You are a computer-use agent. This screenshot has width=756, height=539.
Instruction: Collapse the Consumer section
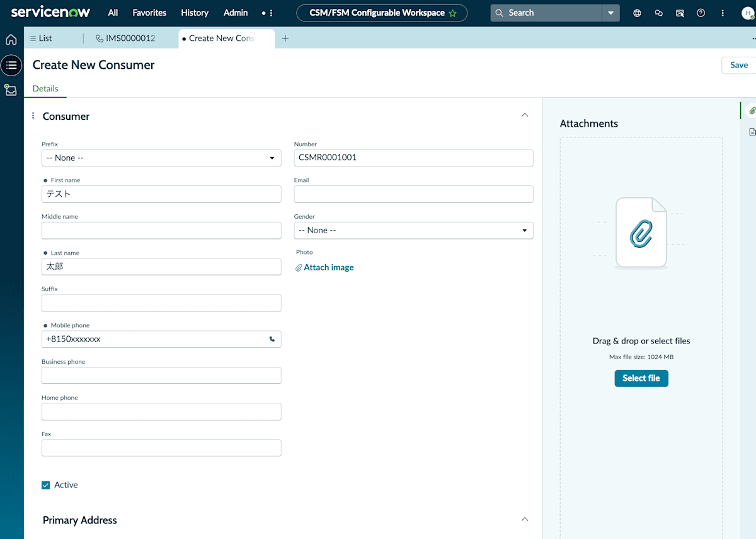525,115
